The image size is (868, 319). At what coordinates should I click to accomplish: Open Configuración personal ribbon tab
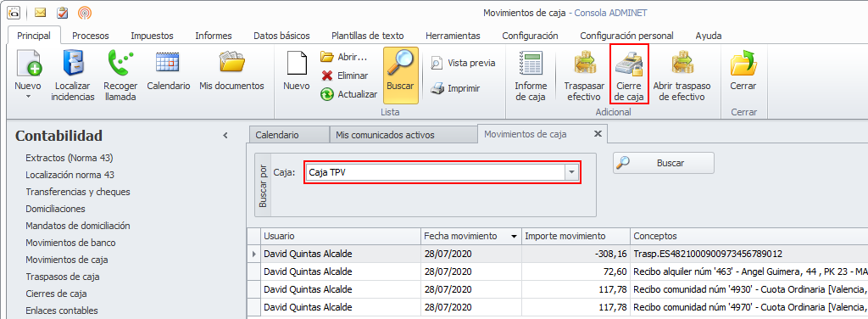626,36
